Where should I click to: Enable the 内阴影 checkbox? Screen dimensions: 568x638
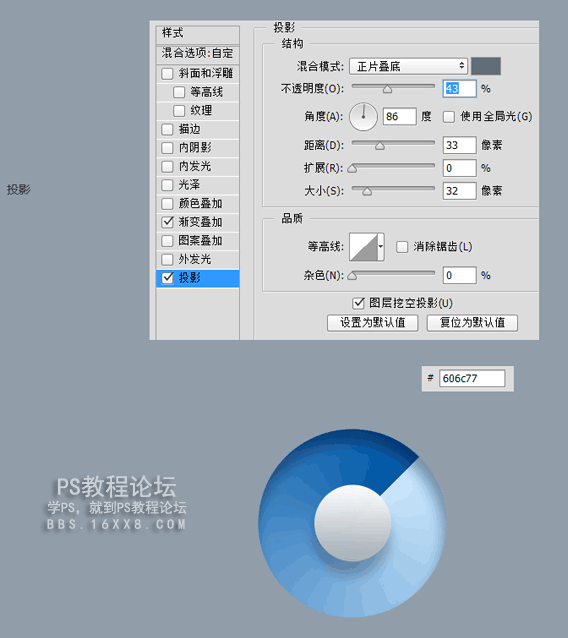point(167,148)
